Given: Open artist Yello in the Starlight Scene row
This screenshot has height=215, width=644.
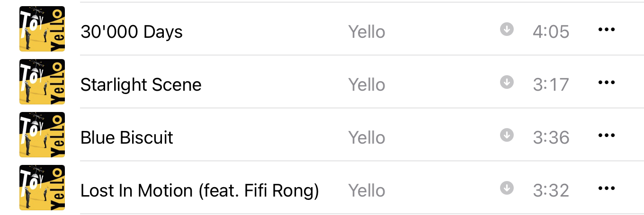Looking at the screenshot, I should point(367,85).
